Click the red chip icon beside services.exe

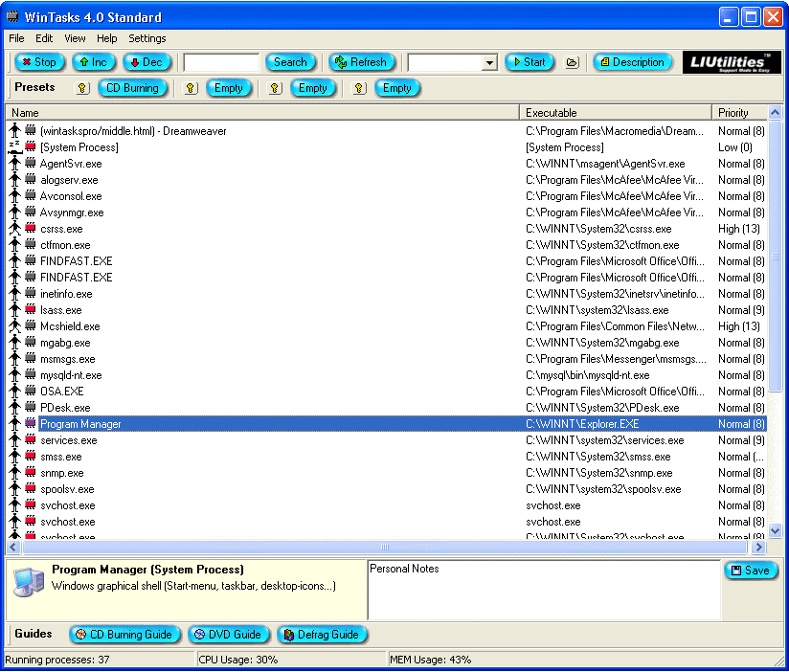[31, 439]
